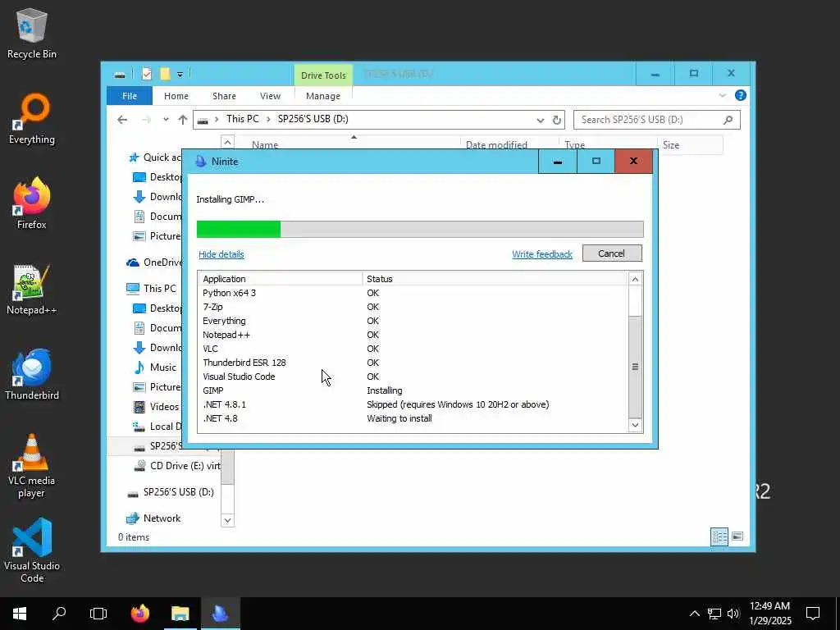Image resolution: width=840 pixels, height=630 pixels.
Task: Switch to the Manage ribbon tab
Action: click(x=323, y=96)
